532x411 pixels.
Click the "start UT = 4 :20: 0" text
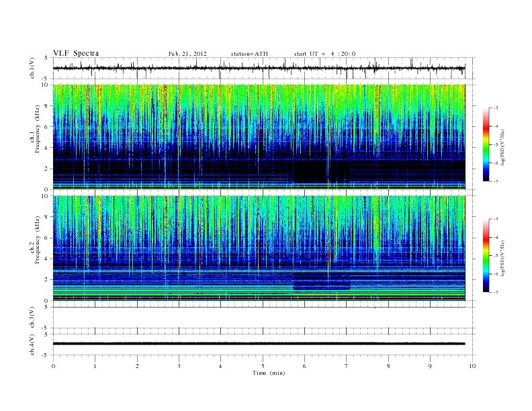(x=324, y=54)
